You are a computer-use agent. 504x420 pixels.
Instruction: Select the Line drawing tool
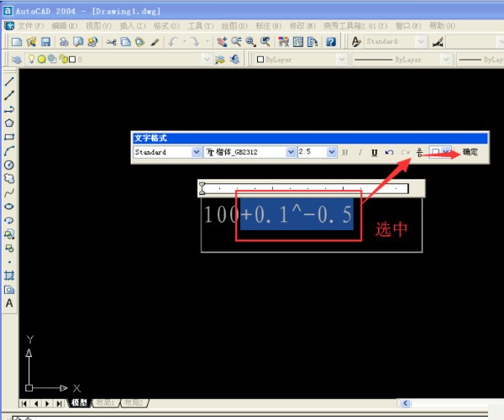click(x=9, y=82)
